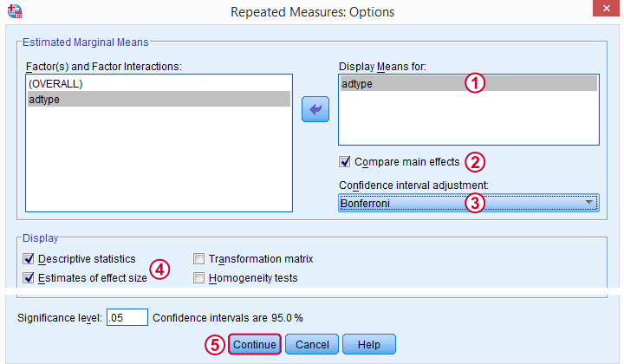624x364 pixels.
Task: Click the blue arrow move-variable button
Action: pyautogui.click(x=315, y=109)
